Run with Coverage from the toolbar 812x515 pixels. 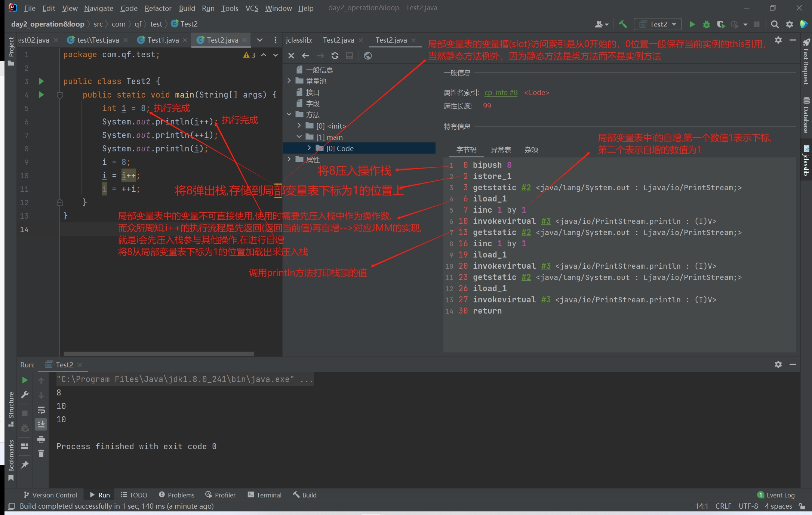pos(720,24)
